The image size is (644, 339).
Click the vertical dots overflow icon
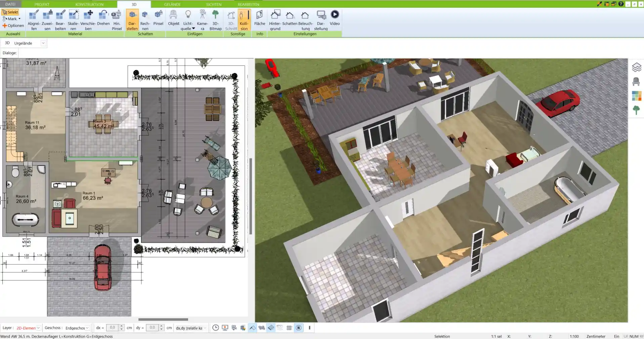309,328
